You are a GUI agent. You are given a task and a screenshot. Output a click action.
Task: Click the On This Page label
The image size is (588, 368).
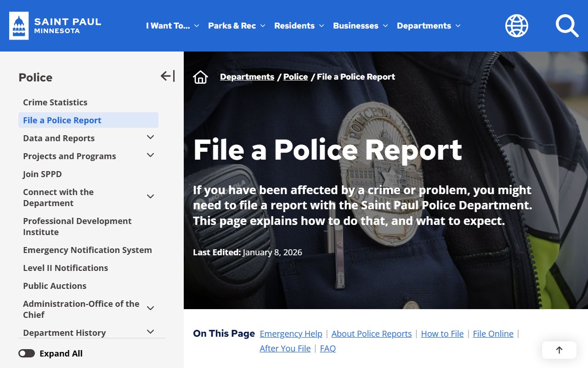point(224,333)
